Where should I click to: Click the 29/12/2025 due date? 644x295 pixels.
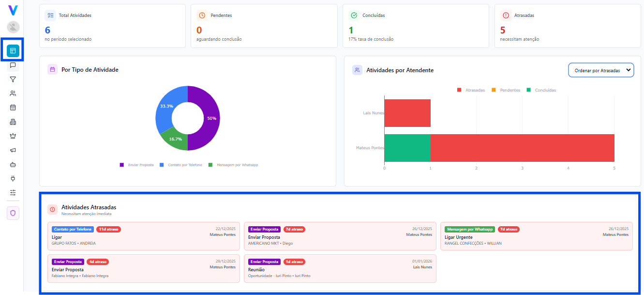(x=225, y=261)
